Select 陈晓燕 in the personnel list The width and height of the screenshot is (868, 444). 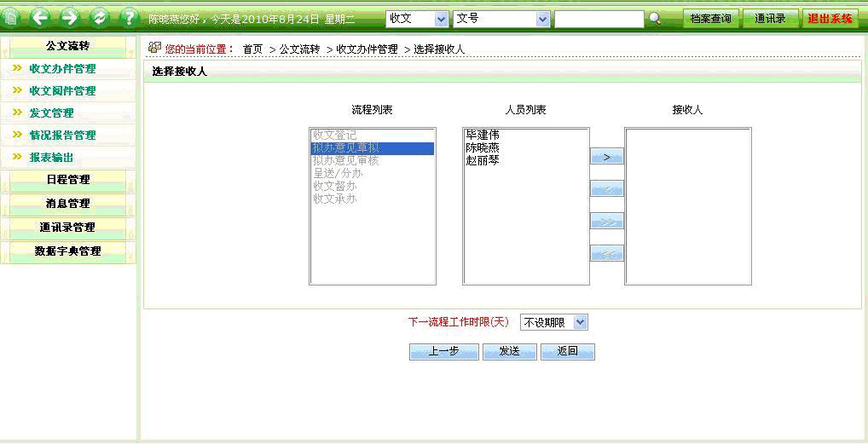click(483, 147)
